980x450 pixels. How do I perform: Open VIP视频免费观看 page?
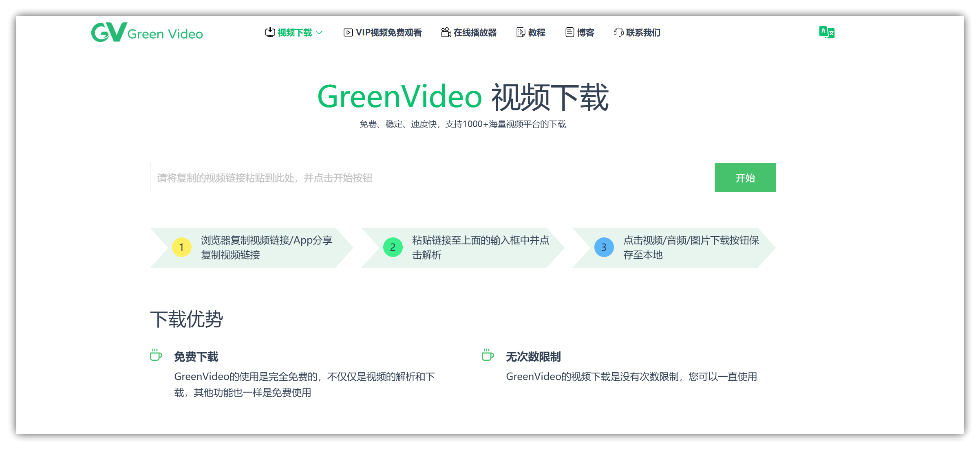click(x=388, y=33)
